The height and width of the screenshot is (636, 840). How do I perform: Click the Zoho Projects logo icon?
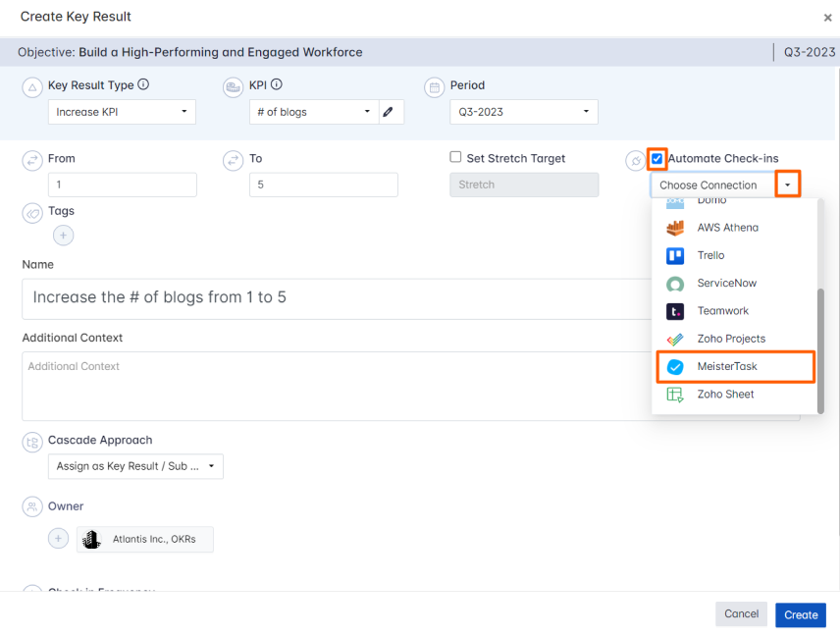(x=675, y=340)
